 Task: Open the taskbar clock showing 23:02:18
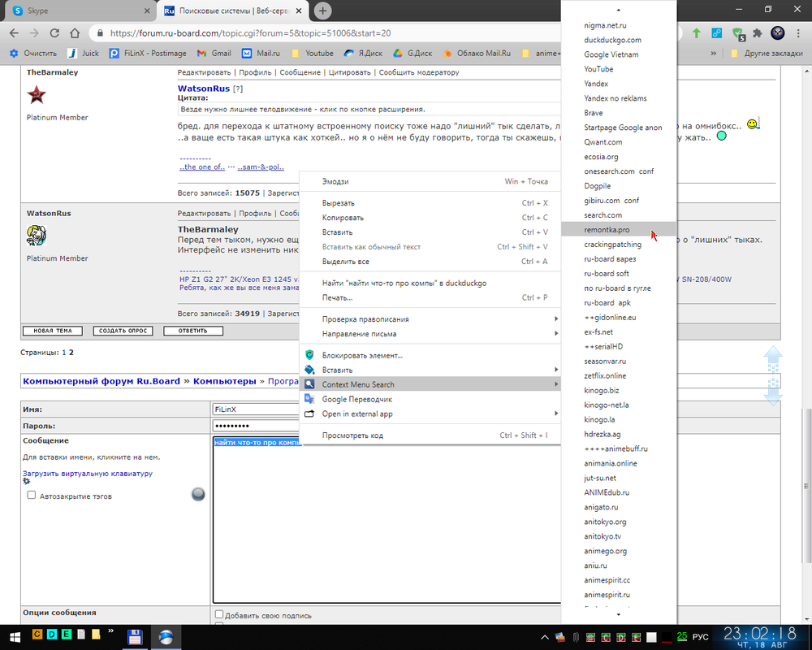click(x=760, y=637)
